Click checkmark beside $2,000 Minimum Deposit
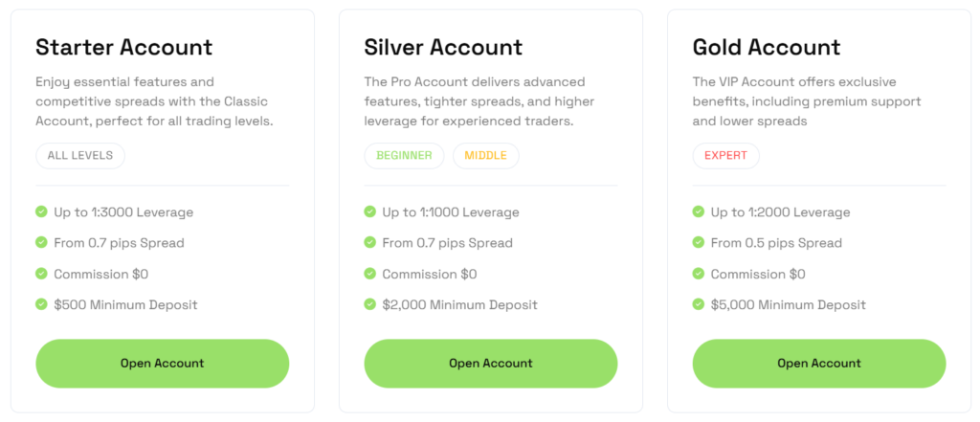Image resolution: width=980 pixels, height=422 pixels. [369, 304]
